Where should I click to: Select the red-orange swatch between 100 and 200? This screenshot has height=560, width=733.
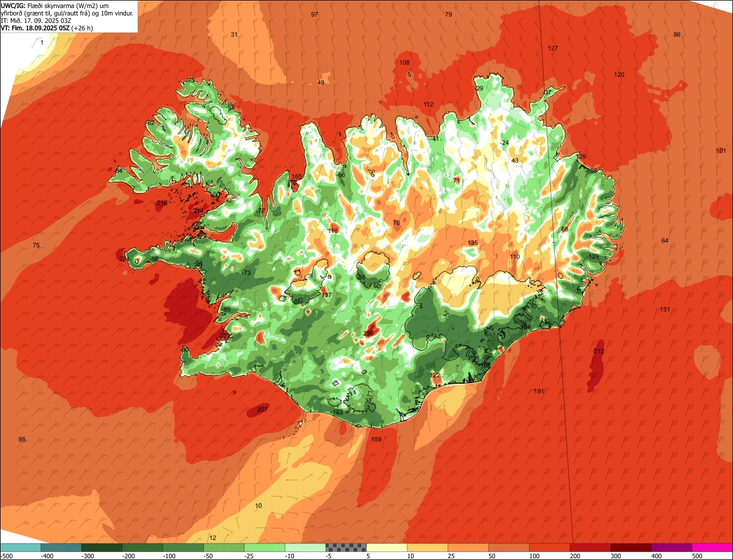click(x=549, y=547)
